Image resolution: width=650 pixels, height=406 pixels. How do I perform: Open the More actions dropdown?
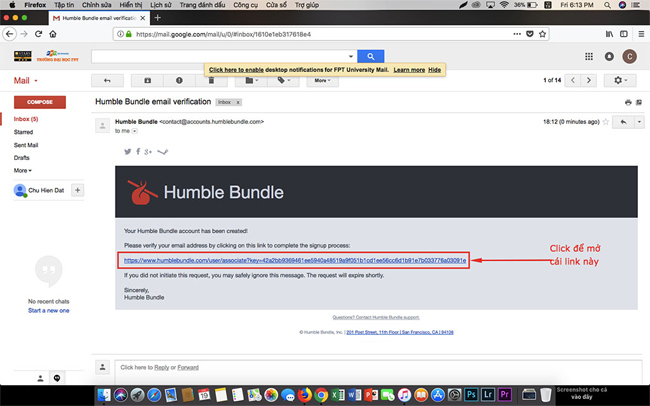pos(323,80)
